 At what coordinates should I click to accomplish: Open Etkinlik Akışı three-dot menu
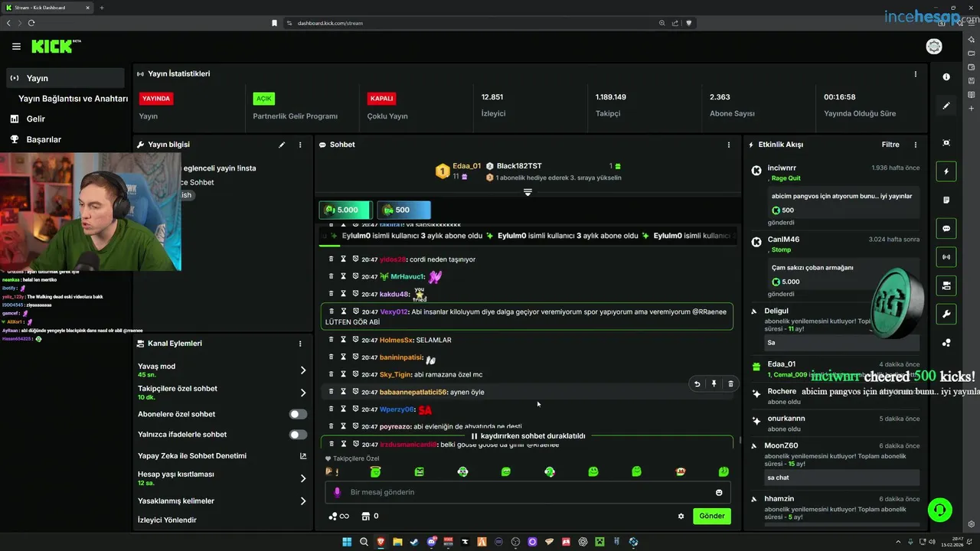coord(915,145)
